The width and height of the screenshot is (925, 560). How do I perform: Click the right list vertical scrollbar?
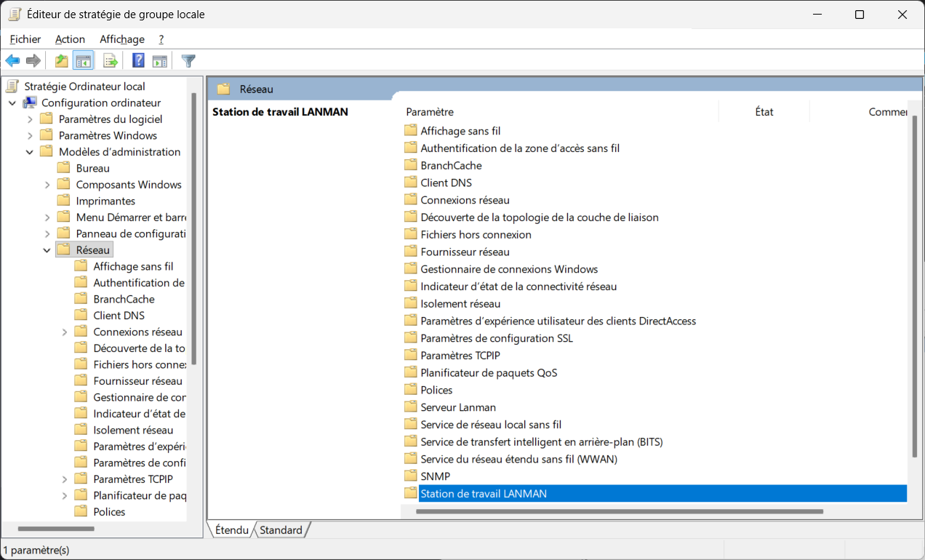coord(914,287)
